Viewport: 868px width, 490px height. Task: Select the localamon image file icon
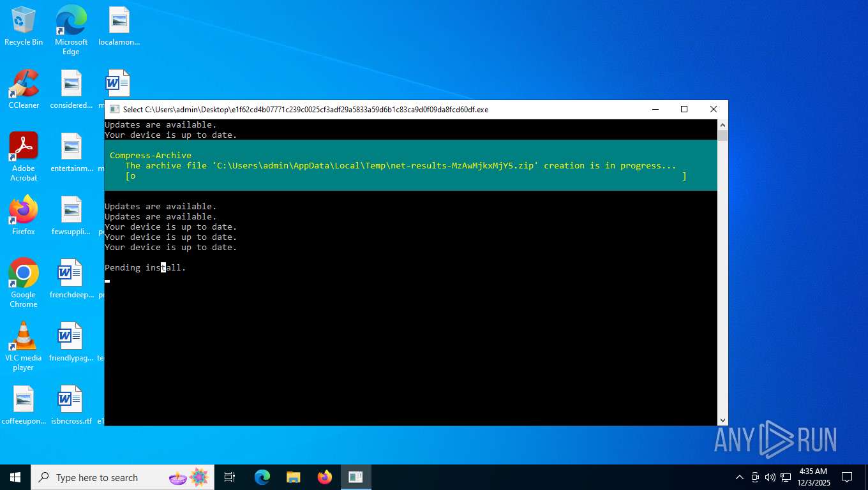point(119,27)
